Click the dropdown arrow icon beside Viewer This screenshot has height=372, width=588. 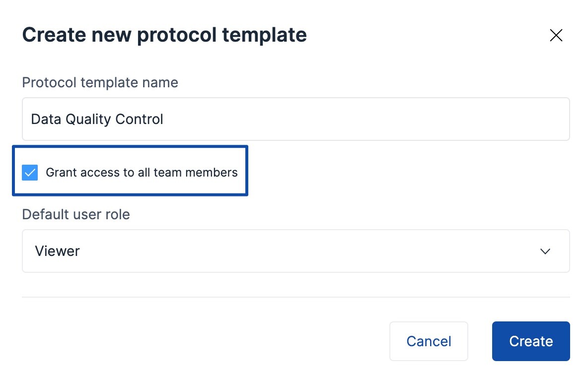[545, 251]
